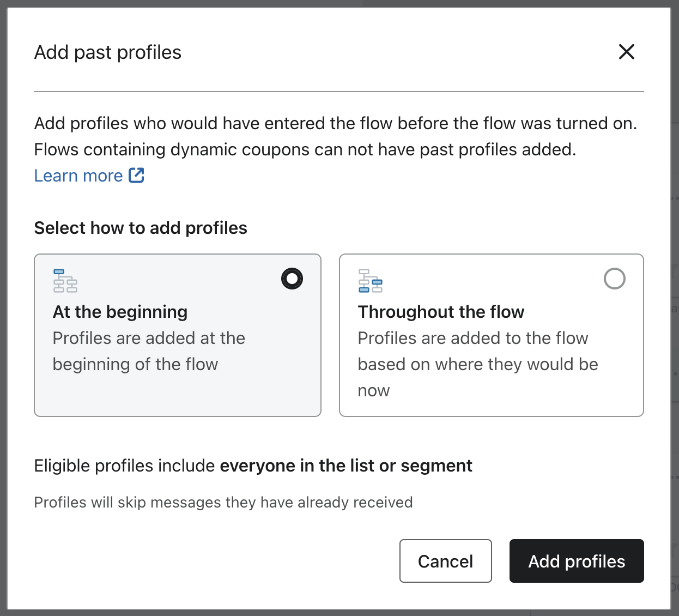The height and width of the screenshot is (616, 679).
Task: Select the At the beginning radio button
Action: 292,279
